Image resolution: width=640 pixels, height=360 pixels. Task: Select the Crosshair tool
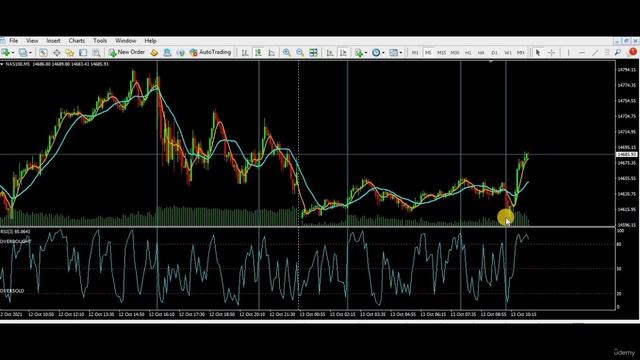click(x=551, y=53)
